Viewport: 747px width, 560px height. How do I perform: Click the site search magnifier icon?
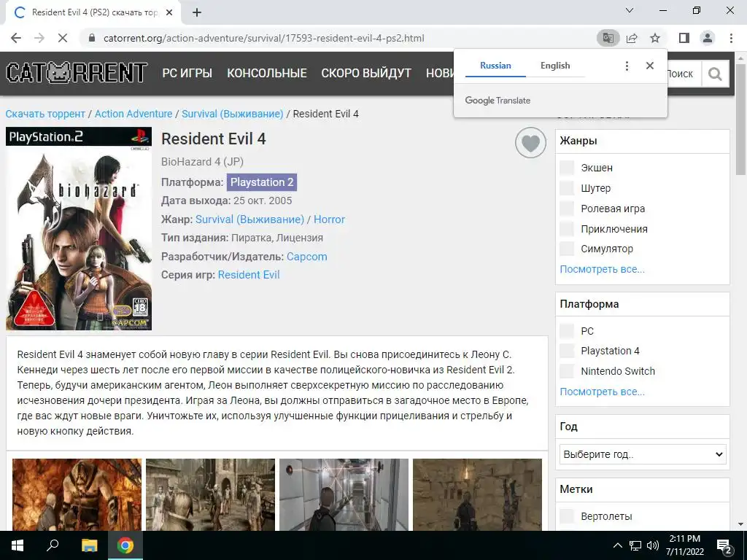(715, 74)
